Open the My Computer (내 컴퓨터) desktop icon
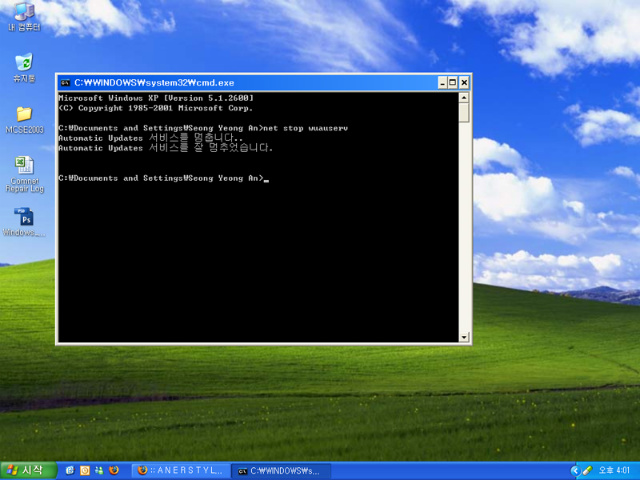 (x=24, y=16)
